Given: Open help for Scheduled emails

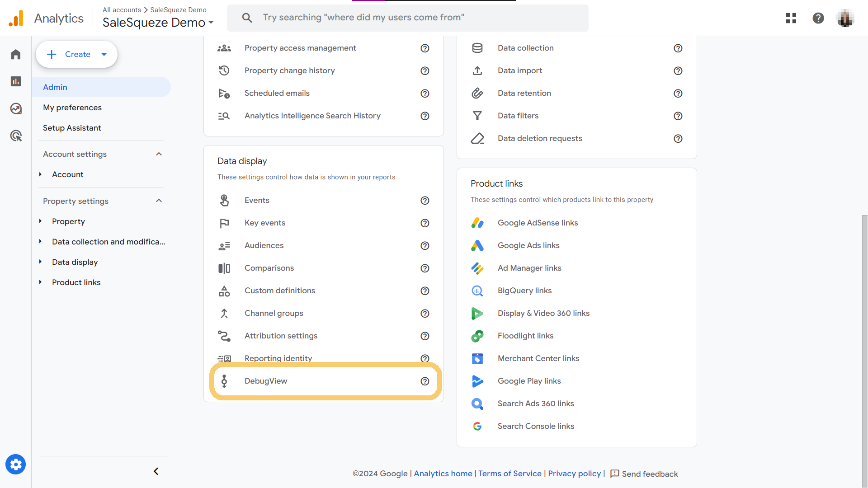Looking at the screenshot, I should coord(425,93).
